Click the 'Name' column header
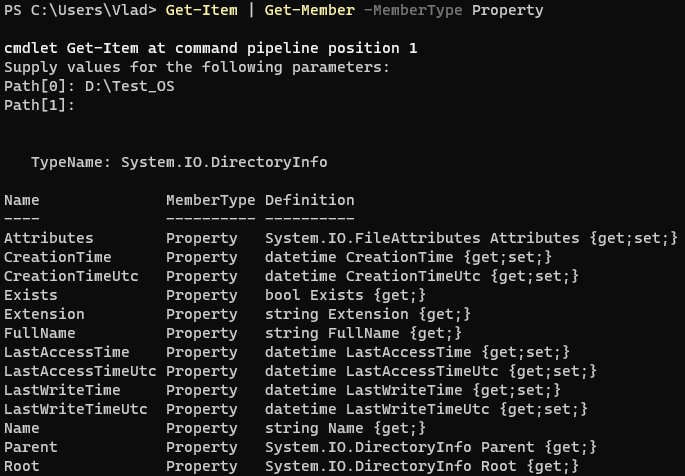Viewport: 685px width, 476px height. point(21,200)
